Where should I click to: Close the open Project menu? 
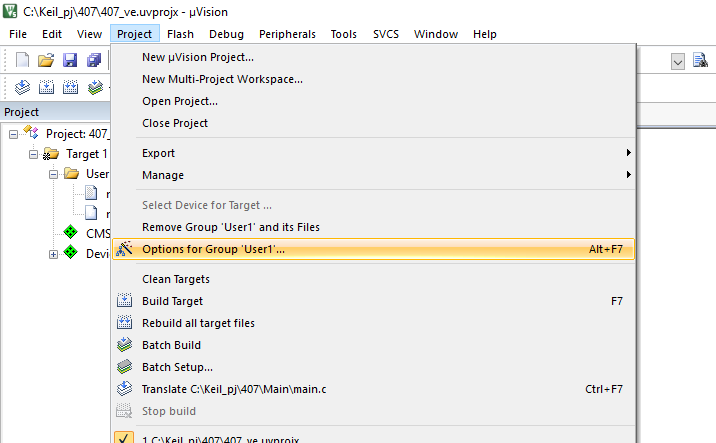tap(135, 34)
